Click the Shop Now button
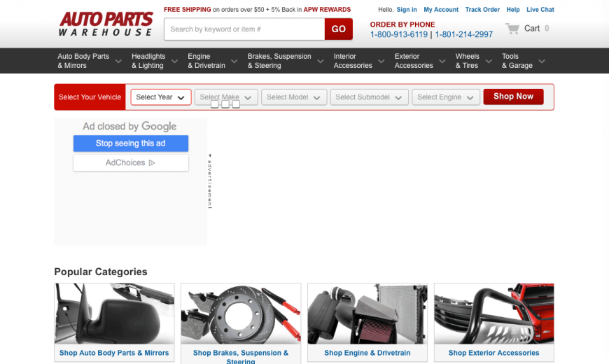 click(x=513, y=97)
